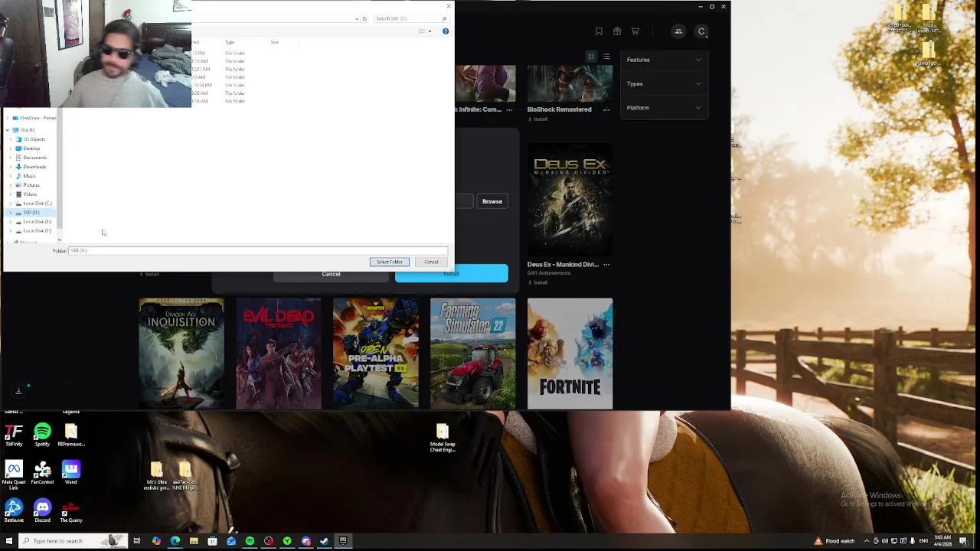Viewport: 980px width, 551px height.
Task: Select Pictures in navigation tree
Action: pos(28,185)
